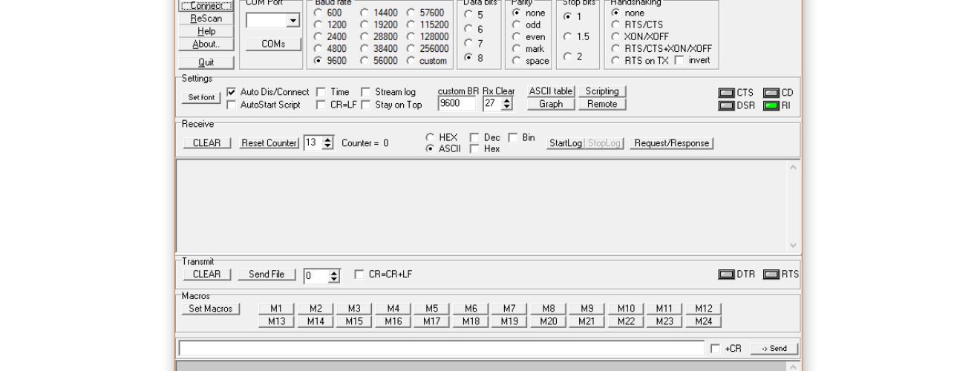The height and width of the screenshot is (371, 980).
Task: Select the 115200 baud rate
Action: pyautogui.click(x=411, y=24)
